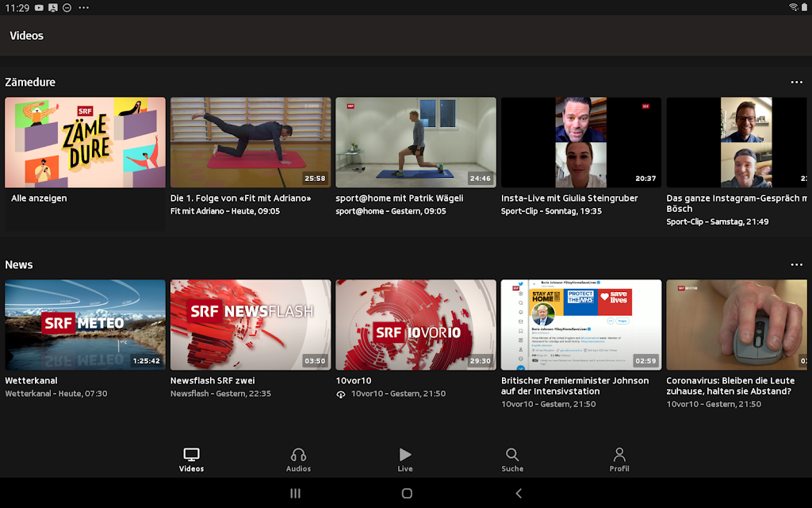Play the SRF Newsflash thumbnail
812x508 pixels.
(x=251, y=325)
